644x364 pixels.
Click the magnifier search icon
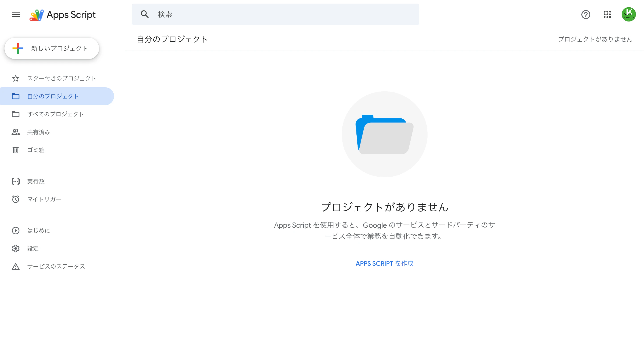145,14
